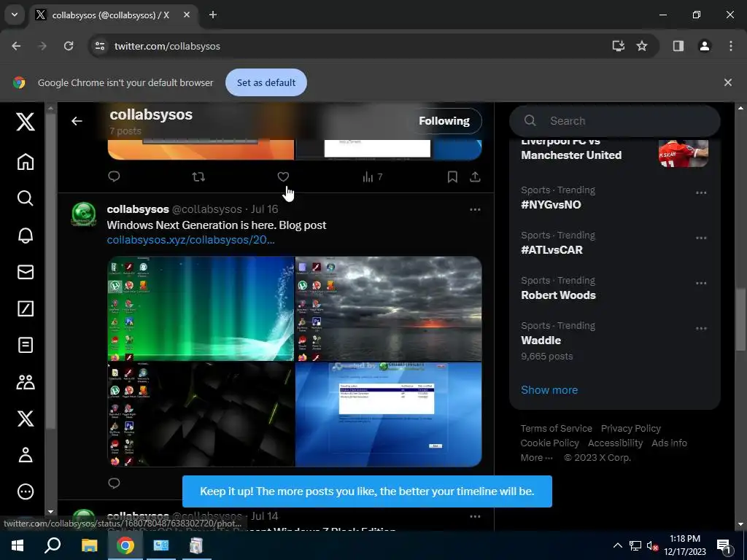This screenshot has width=747, height=560.
Task: Expand the More footer menu
Action: [x=536, y=458]
